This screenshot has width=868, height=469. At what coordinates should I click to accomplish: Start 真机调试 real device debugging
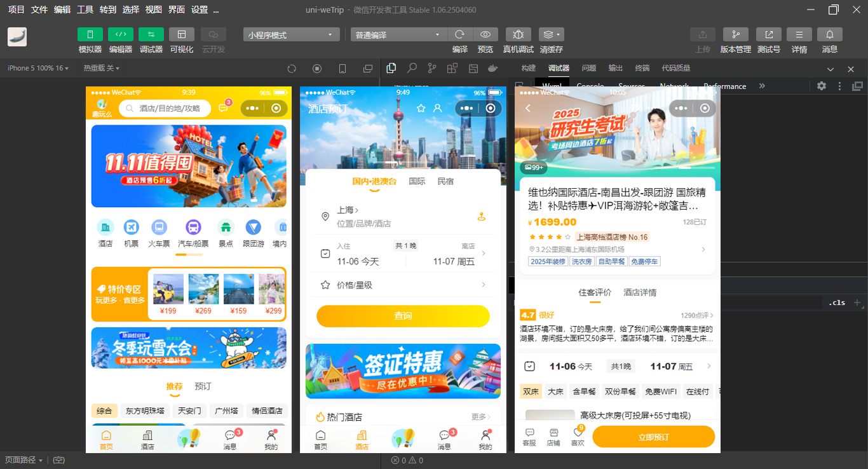tap(518, 34)
